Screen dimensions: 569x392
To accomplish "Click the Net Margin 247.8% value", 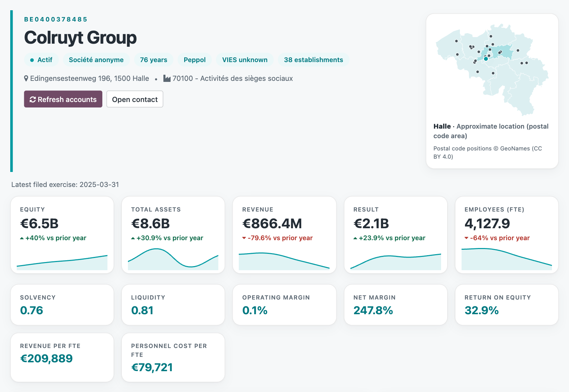I will pyautogui.click(x=373, y=310).
